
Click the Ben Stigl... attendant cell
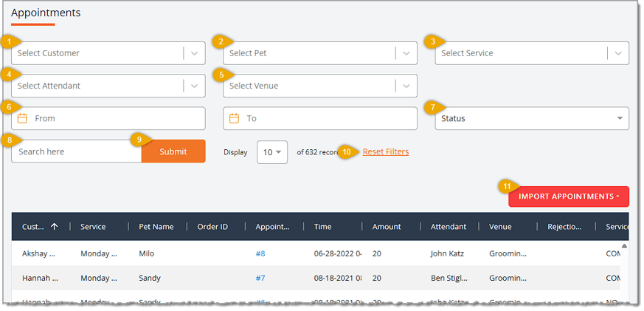pos(449,278)
